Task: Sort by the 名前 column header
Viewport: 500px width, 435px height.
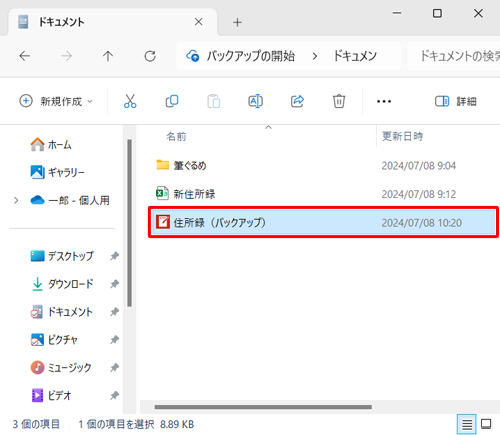Action: pos(176,136)
